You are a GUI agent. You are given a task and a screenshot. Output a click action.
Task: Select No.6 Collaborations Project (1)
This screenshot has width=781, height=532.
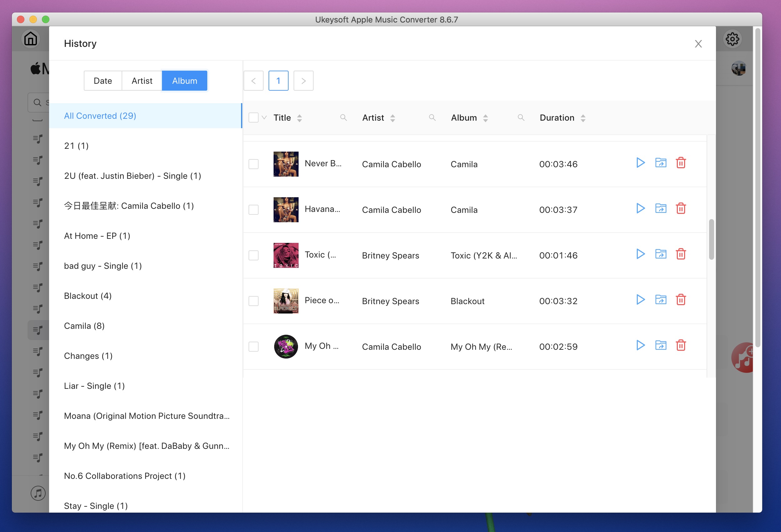click(x=145, y=476)
